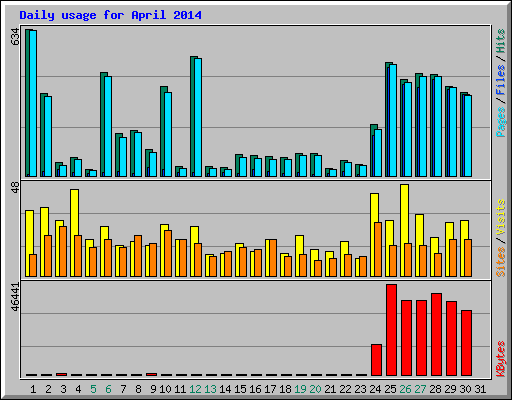
Task: Click the orange 'Sites' legend label
Action: 501,262
